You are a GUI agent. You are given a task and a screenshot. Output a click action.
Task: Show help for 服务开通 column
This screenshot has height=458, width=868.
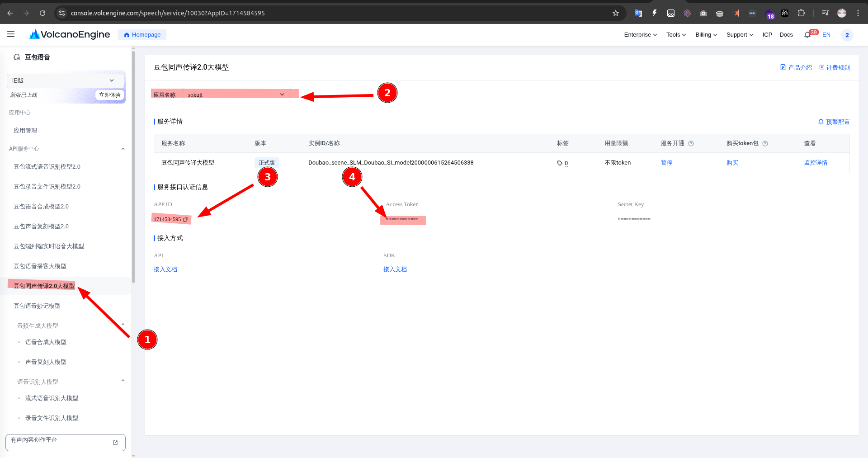pos(691,143)
